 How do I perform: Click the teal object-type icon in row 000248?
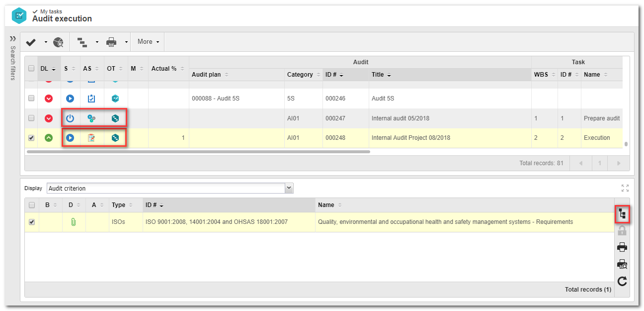(115, 138)
